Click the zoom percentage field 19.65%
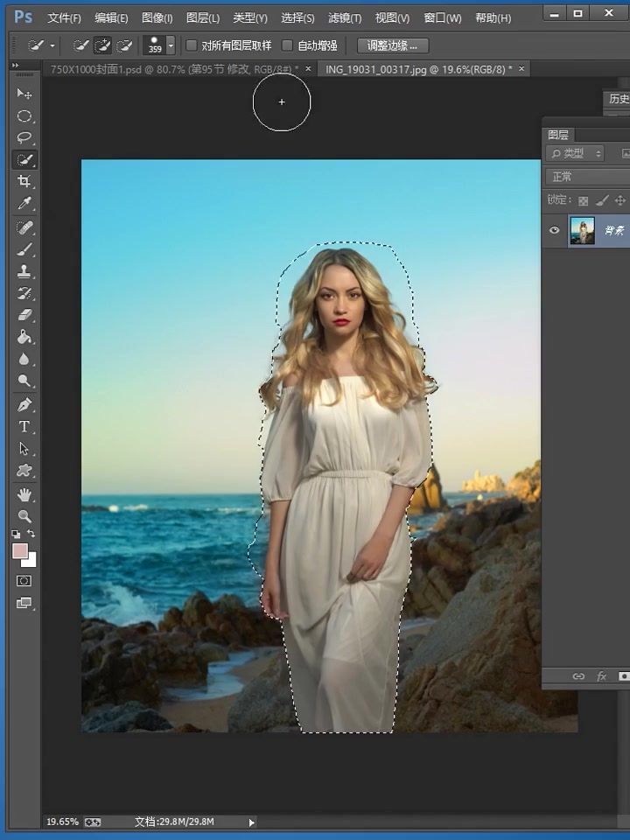The image size is (630, 840). pyautogui.click(x=62, y=822)
